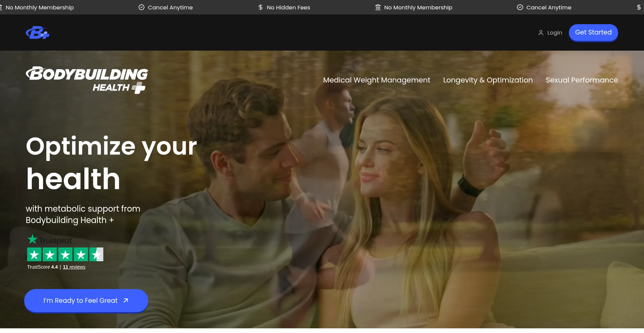Screen dimensions: 644x333
Task: Open Sexual Performance menu item
Action: 582,80
